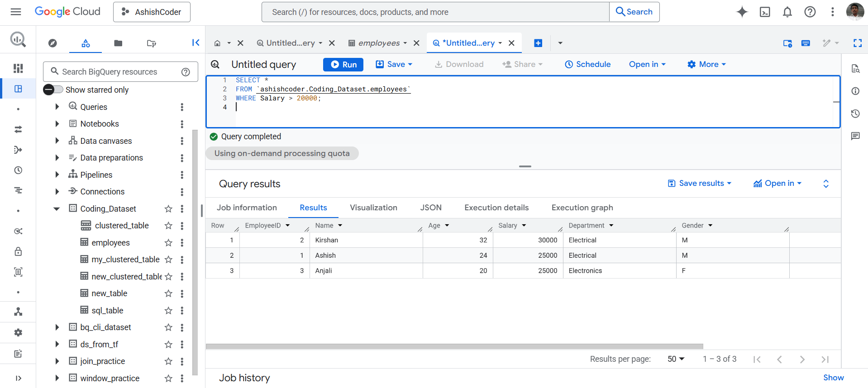This screenshot has width=868, height=388.
Task: Change results per page dropdown
Action: pos(676,359)
